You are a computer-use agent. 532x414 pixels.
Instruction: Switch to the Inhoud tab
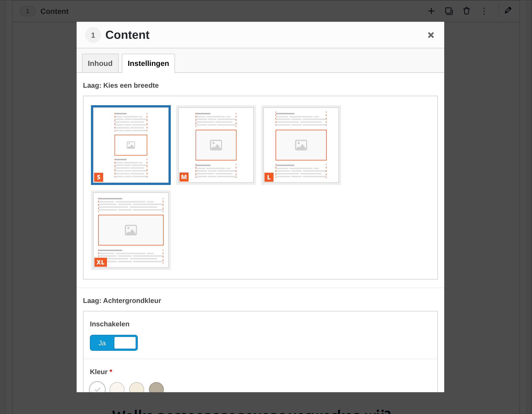click(x=100, y=63)
